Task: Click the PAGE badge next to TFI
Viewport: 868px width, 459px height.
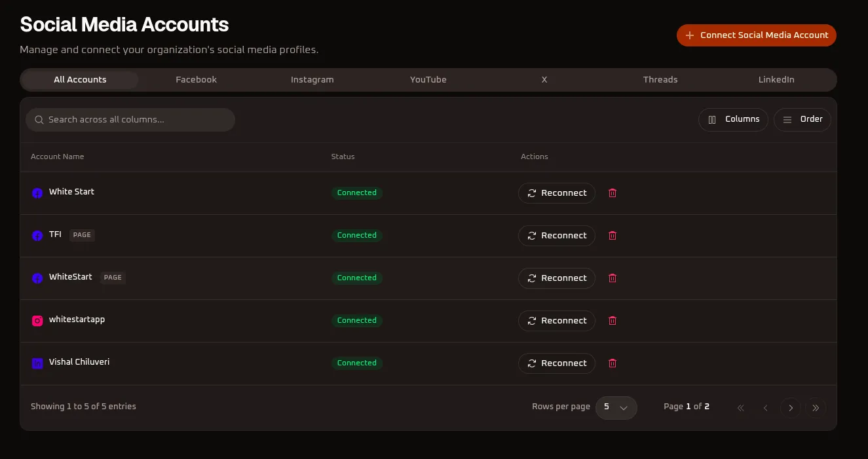Action: pyautogui.click(x=82, y=235)
